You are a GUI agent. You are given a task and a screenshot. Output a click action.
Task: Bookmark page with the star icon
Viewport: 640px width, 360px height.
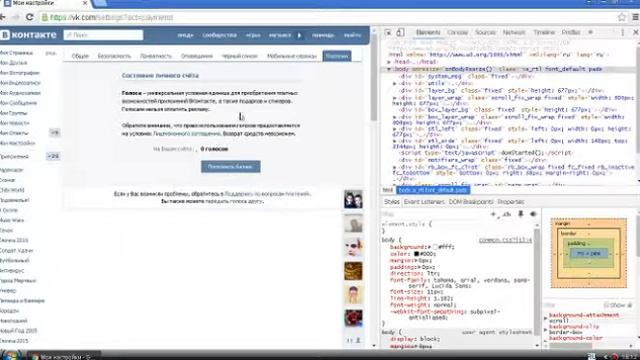621,17
